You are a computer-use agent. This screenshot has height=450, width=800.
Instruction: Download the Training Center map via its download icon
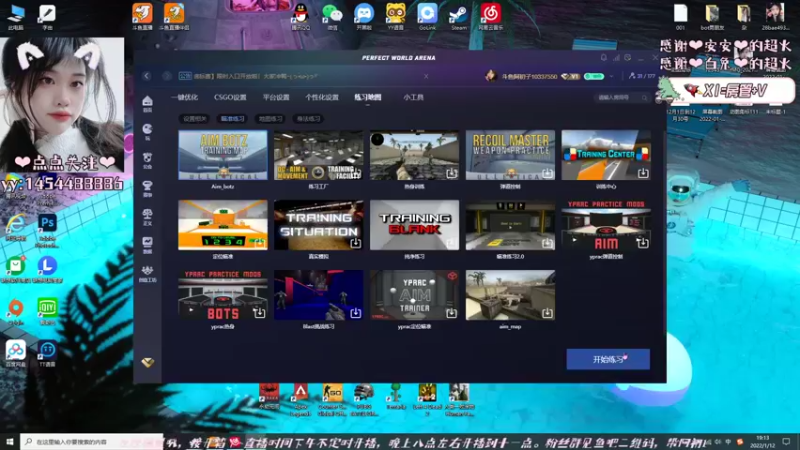(643, 173)
